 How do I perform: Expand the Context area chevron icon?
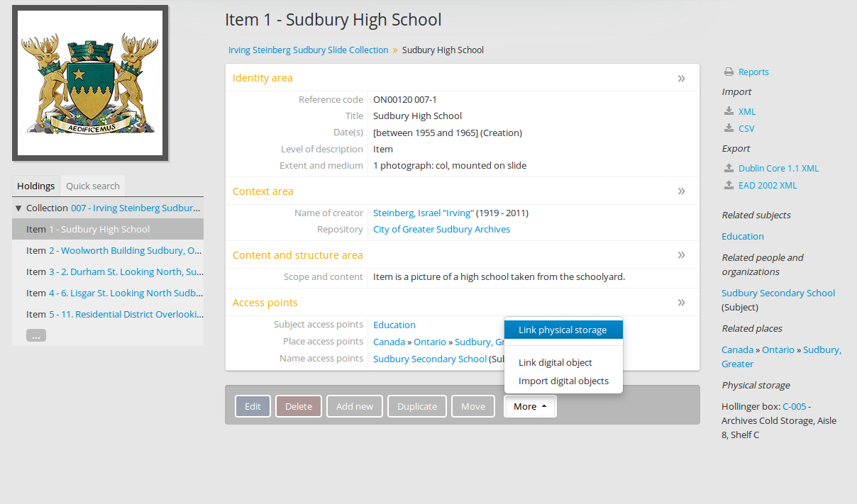point(681,191)
